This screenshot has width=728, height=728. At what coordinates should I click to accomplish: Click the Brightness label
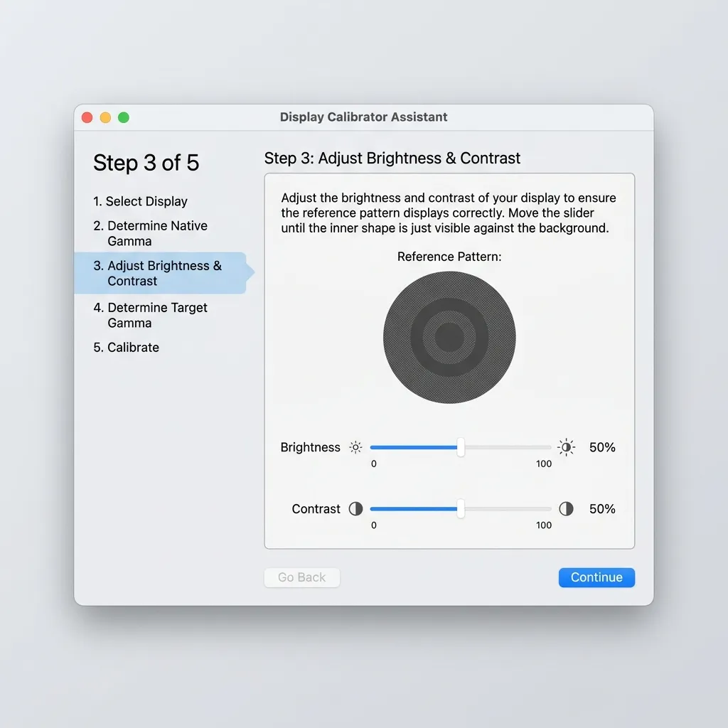click(310, 447)
